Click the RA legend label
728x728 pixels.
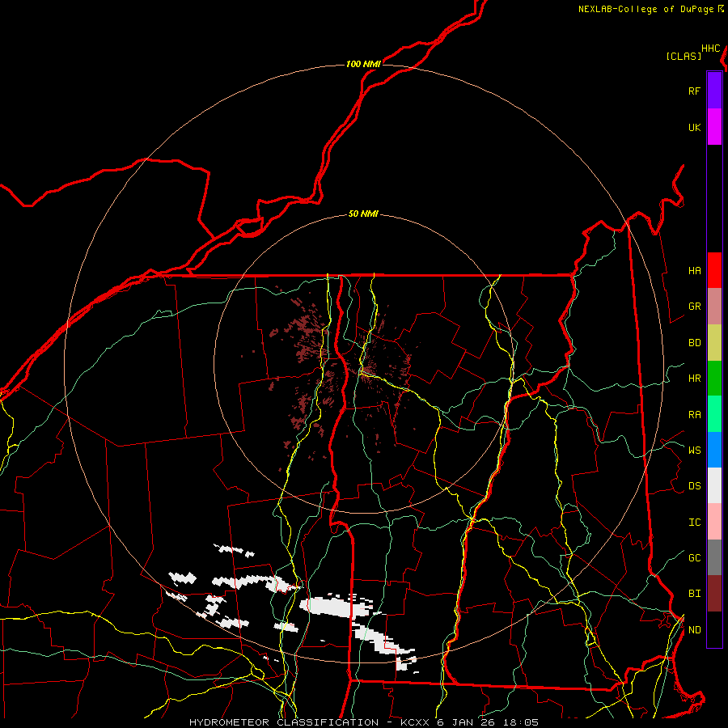[x=694, y=415]
